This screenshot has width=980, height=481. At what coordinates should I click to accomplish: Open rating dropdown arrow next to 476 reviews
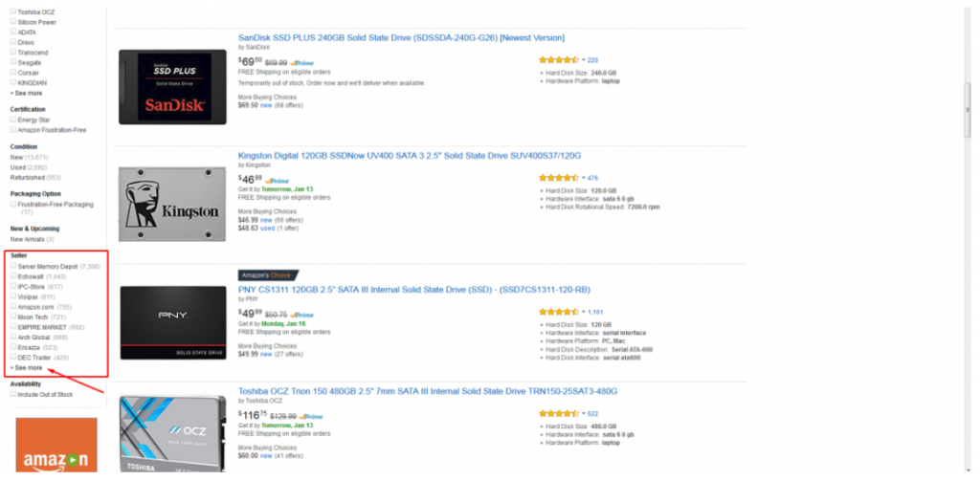pyautogui.click(x=583, y=178)
